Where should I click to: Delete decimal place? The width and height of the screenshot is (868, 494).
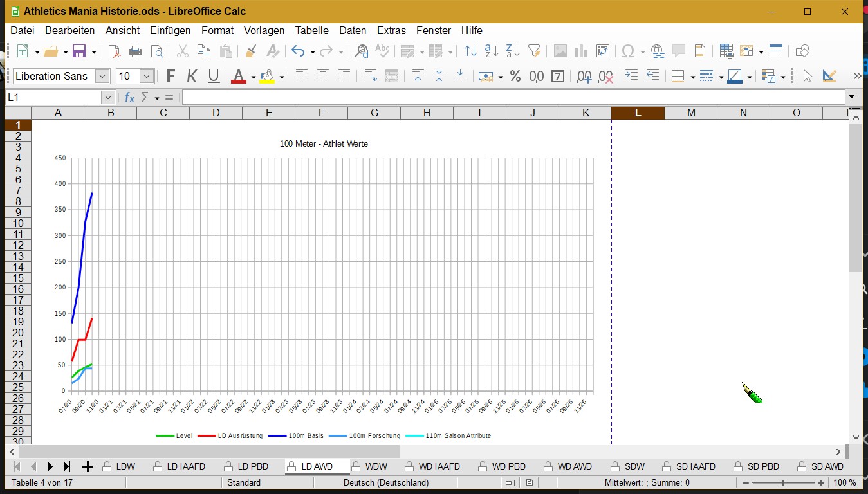pyautogui.click(x=605, y=77)
